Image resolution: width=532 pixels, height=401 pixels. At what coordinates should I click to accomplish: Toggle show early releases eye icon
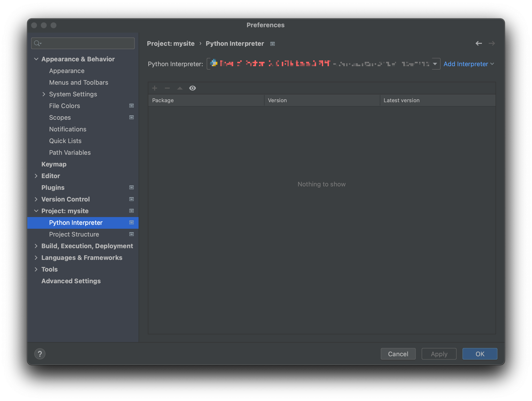[193, 88]
